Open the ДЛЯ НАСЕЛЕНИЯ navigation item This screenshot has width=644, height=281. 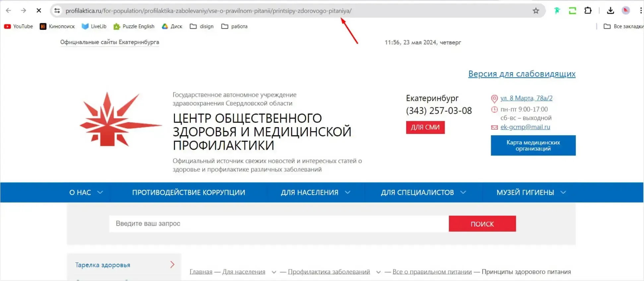(x=309, y=192)
